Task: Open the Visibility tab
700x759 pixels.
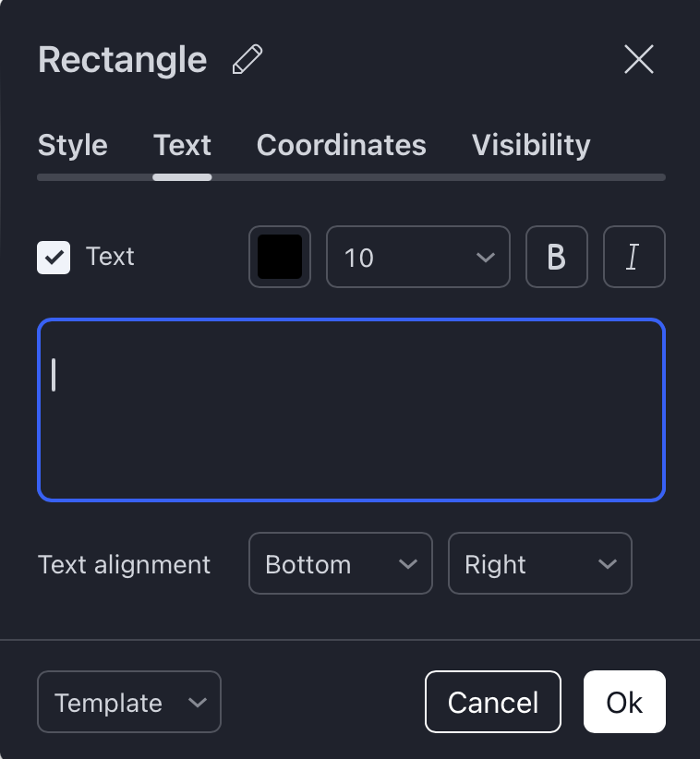Action: [x=531, y=146]
